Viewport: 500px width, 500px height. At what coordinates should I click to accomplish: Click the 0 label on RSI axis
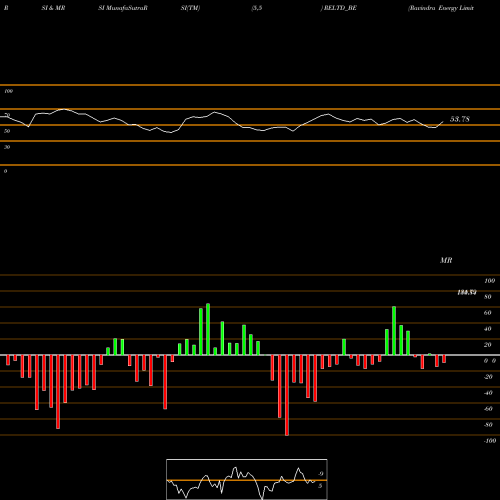click(5, 171)
